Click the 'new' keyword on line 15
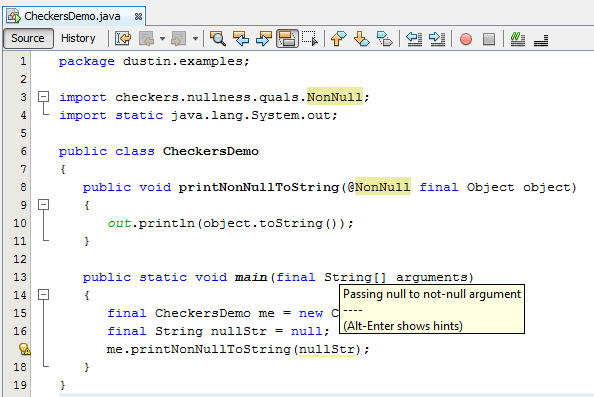The image size is (594, 397). [x=311, y=313]
